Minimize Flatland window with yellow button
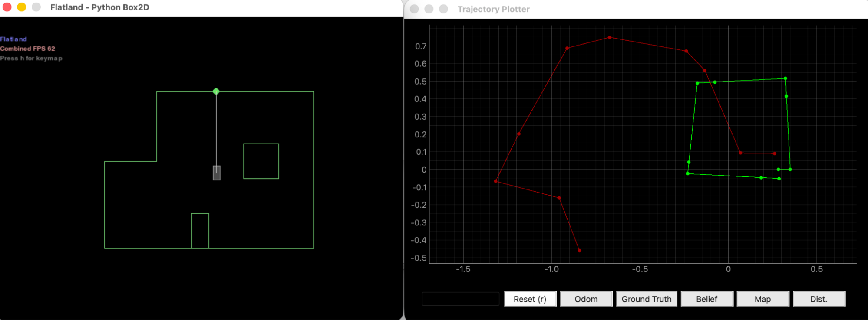Screen dimensions: 868x320 point(22,7)
